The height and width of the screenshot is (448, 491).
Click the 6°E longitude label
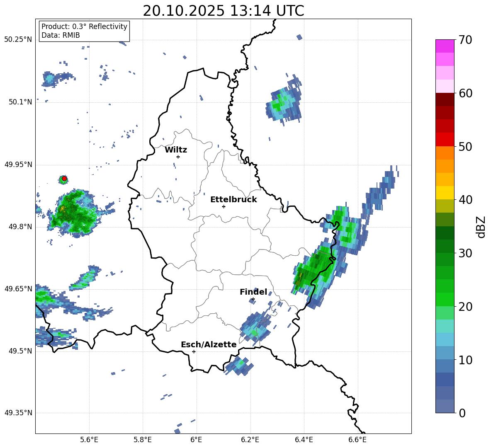pyautogui.click(x=196, y=440)
